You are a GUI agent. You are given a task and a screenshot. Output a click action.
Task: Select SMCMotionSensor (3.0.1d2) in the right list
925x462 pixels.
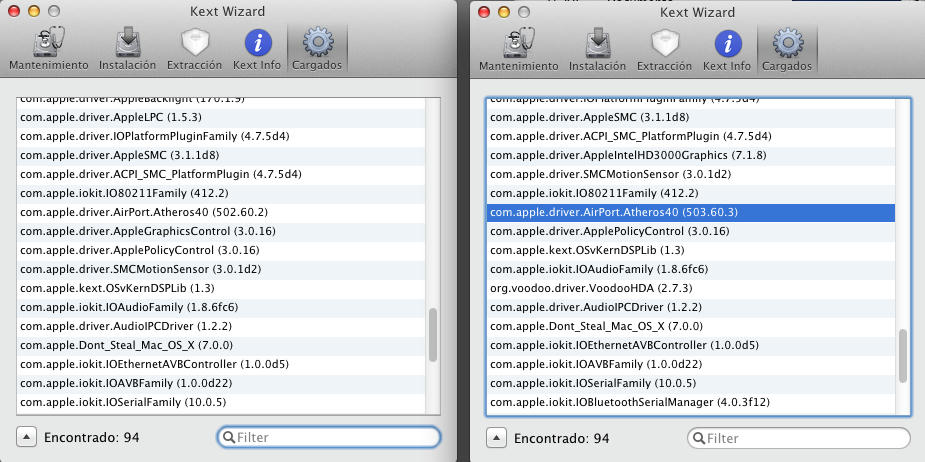(690, 174)
